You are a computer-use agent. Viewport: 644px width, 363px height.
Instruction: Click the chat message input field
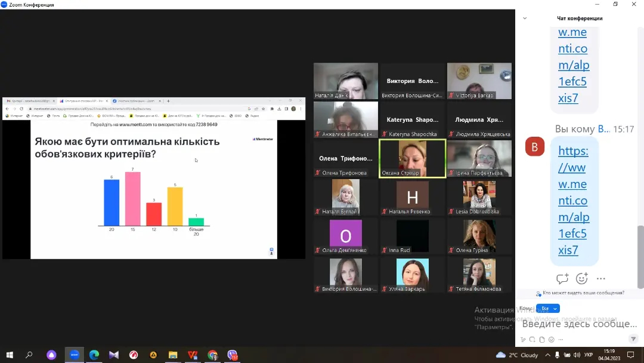click(x=578, y=324)
